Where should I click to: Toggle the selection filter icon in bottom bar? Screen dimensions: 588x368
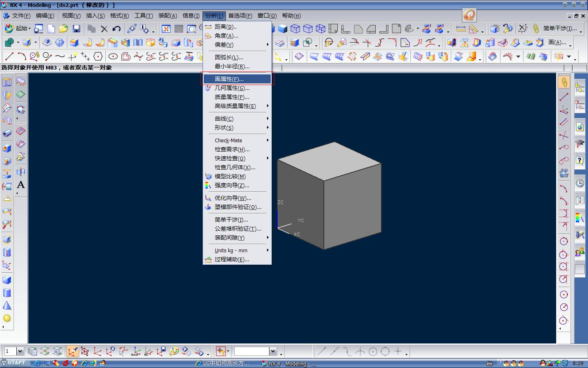tap(221, 351)
